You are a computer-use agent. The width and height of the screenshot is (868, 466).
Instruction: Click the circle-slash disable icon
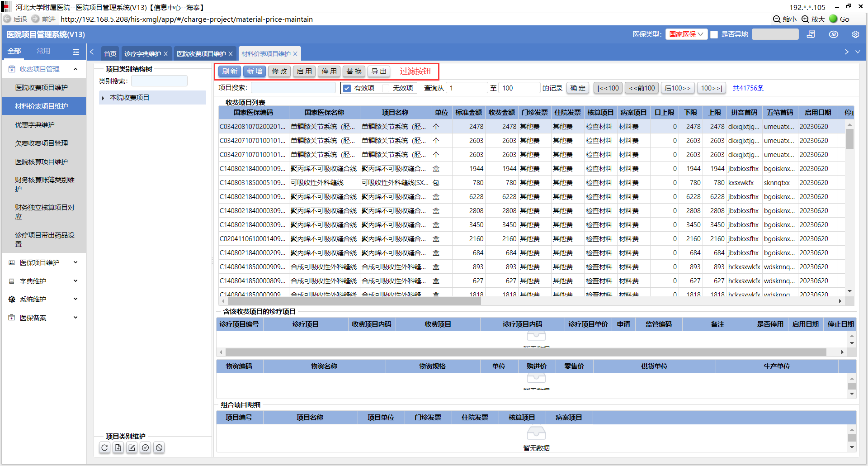159,447
